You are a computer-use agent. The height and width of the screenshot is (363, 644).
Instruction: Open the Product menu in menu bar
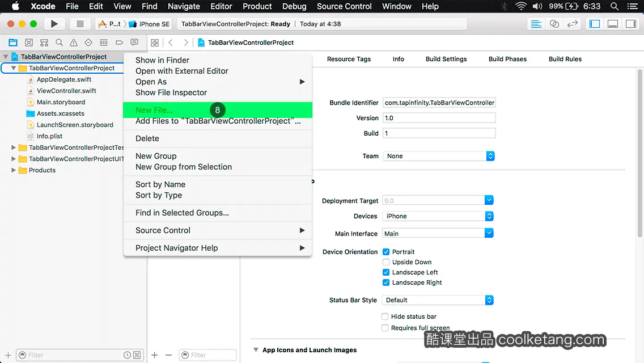(x=257, y=6)
